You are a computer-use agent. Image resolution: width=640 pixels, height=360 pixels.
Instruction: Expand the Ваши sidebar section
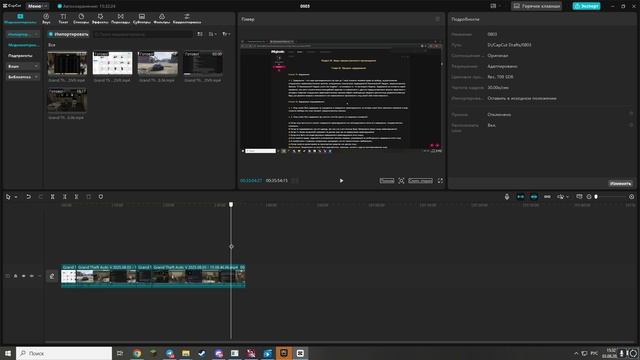[x=22, y=66]
